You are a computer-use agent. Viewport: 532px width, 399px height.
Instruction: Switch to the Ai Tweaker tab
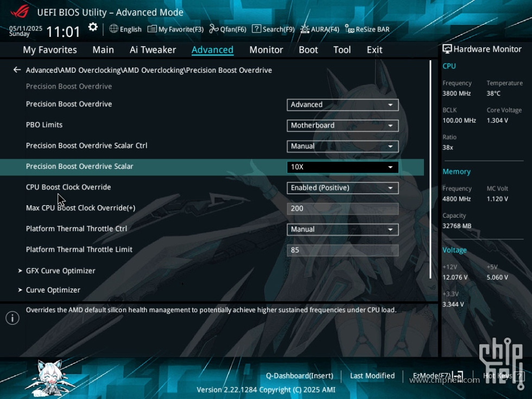pyautogui.click(x=153, y=50)
